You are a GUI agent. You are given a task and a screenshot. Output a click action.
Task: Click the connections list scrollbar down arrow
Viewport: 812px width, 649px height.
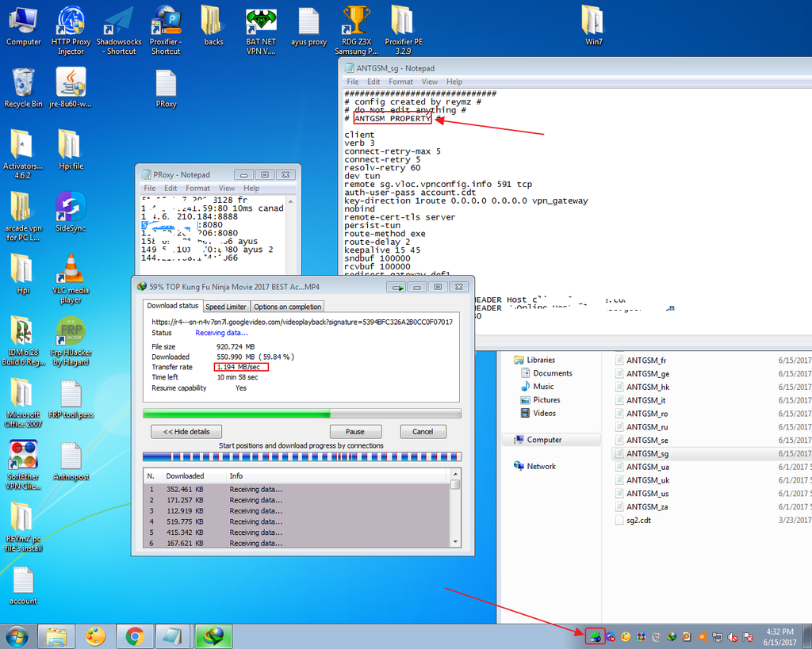click(455, 541)
